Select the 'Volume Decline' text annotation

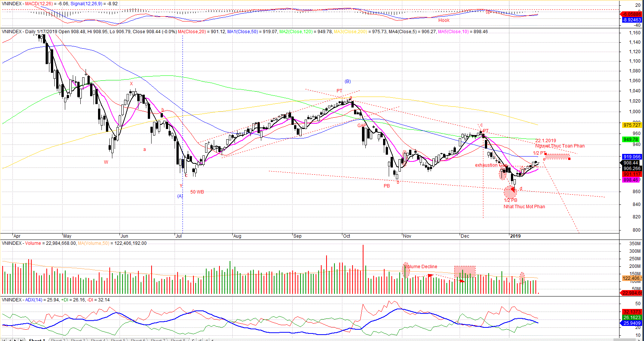point(421,267)
